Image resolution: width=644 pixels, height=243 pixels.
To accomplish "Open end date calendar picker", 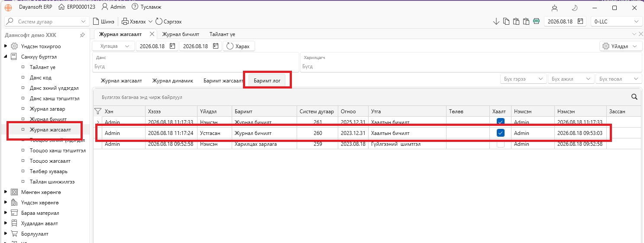I will click(x=215, y=46).
